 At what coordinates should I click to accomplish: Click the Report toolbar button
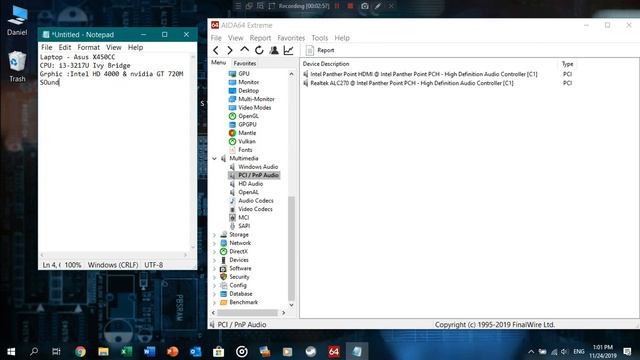[x=320, y=50]
